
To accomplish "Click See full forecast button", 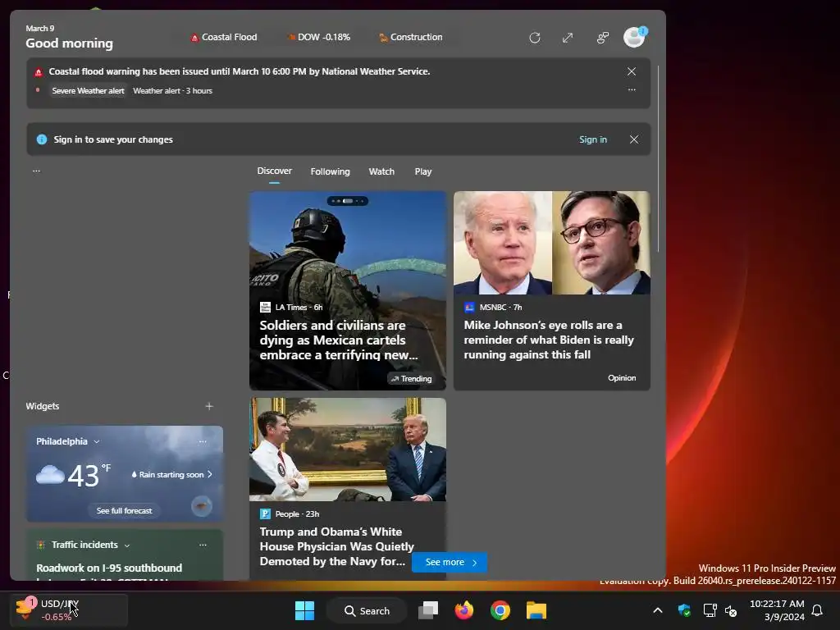I will pos(125,510).
